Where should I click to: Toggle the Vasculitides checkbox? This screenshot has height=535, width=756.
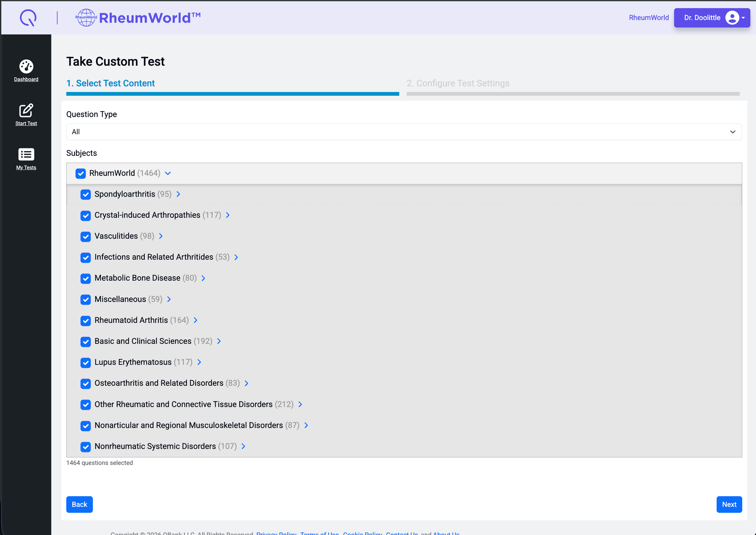tap(86, 237)
